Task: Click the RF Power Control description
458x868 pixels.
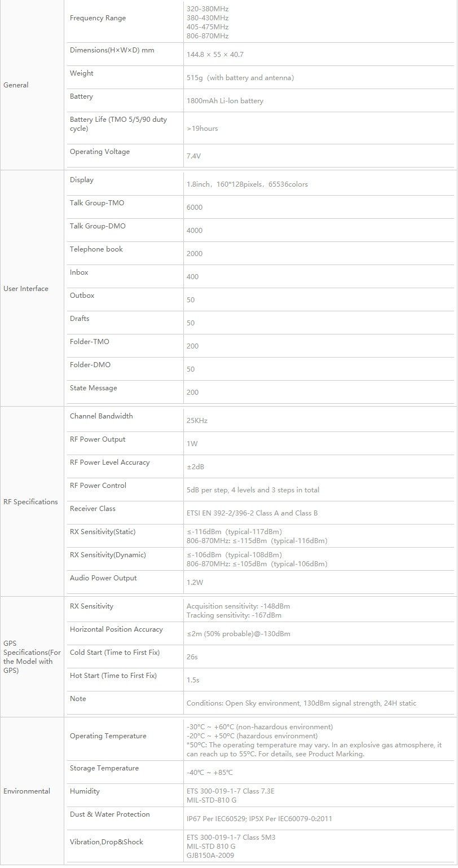Action: click(x=253, y=490)
